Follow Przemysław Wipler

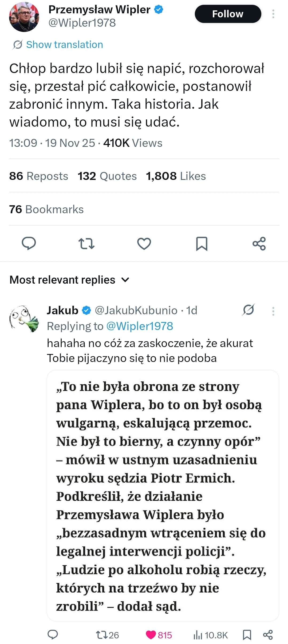tap(228, 14)
